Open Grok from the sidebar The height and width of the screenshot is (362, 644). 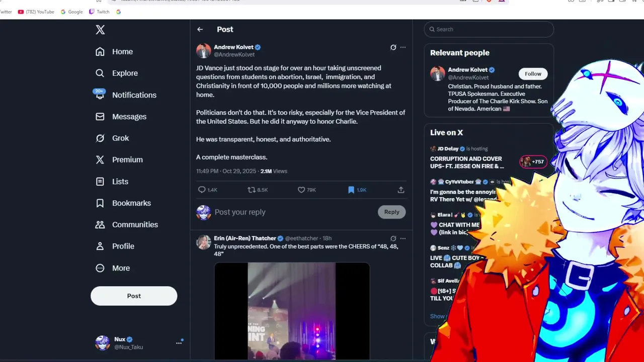112,138
